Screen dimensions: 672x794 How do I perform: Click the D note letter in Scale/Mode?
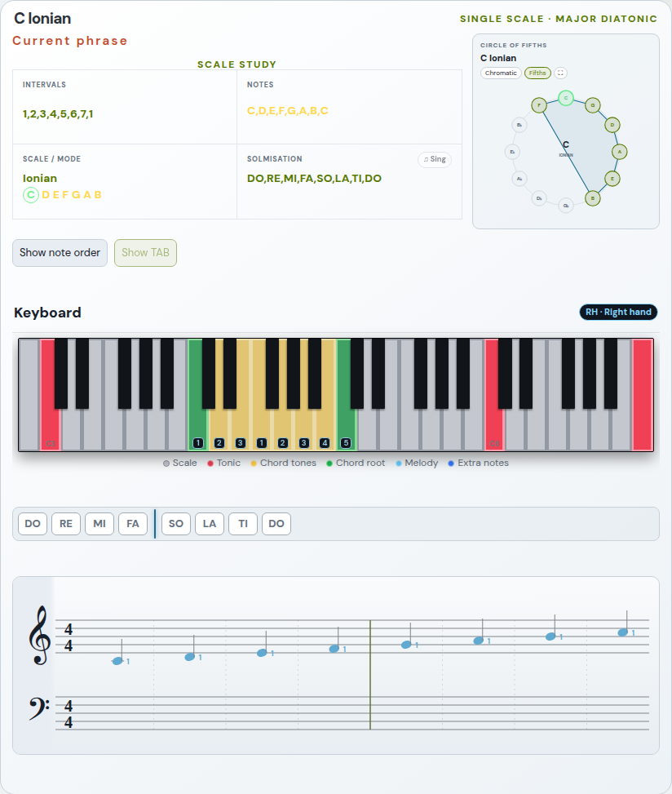click(x=46, y=195)
